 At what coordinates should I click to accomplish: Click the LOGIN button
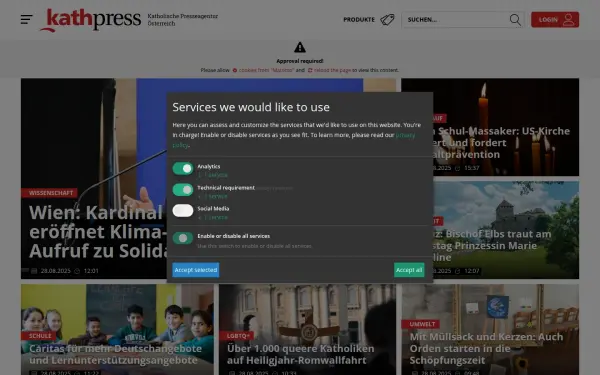[555, 20]
